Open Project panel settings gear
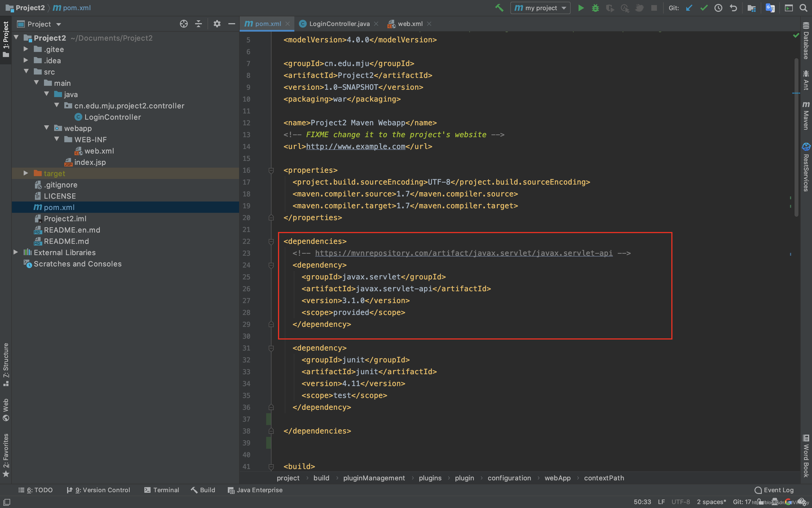 [217, 24]
